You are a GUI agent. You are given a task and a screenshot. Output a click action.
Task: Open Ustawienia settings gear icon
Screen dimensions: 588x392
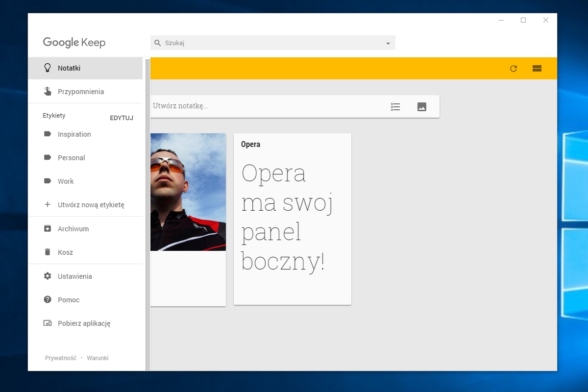48,276
